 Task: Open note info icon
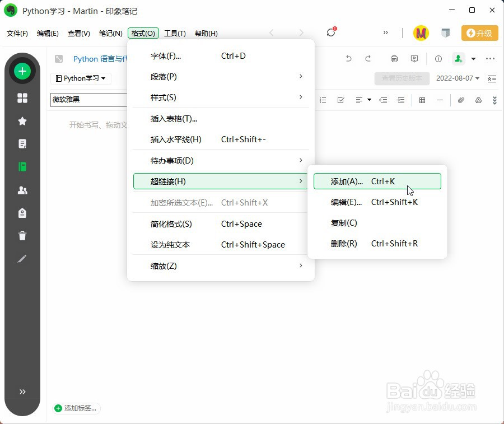(x=438, y=59)
